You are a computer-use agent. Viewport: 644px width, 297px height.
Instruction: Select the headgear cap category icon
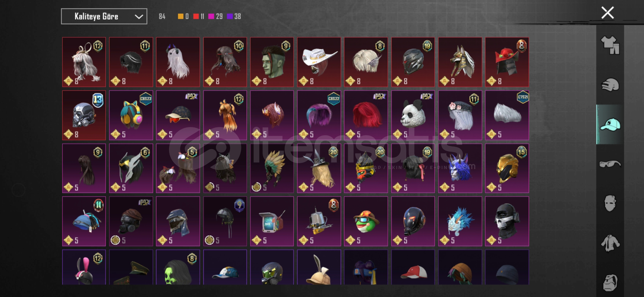(x=610, y=125)
